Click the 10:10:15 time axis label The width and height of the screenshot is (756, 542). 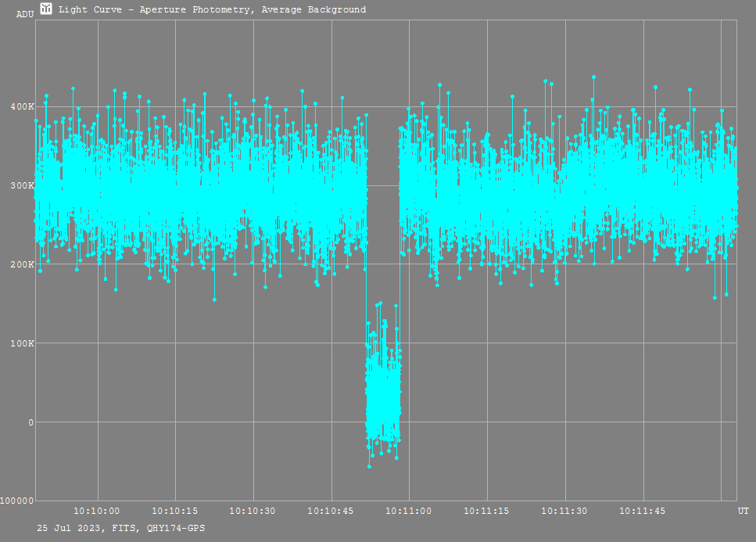pos(174,511)
